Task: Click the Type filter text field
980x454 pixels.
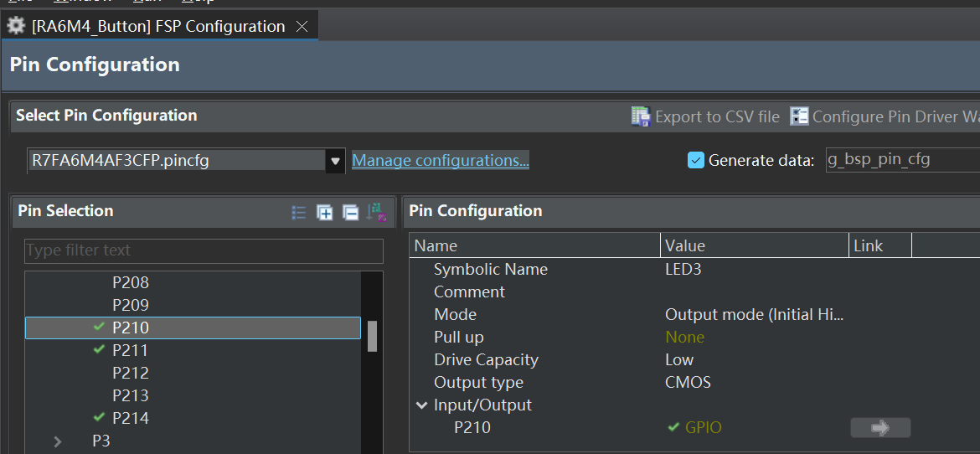Action: (204, 250)
